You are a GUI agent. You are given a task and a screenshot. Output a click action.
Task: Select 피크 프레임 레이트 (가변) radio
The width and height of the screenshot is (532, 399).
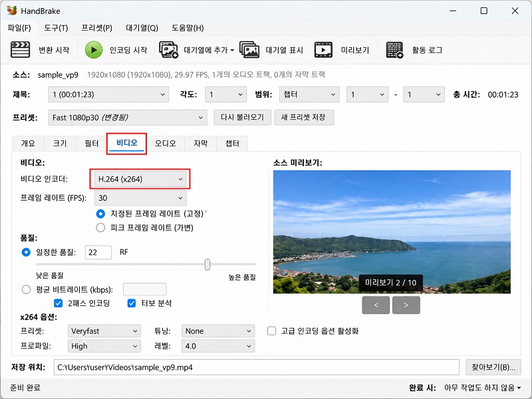coord(100,227)
